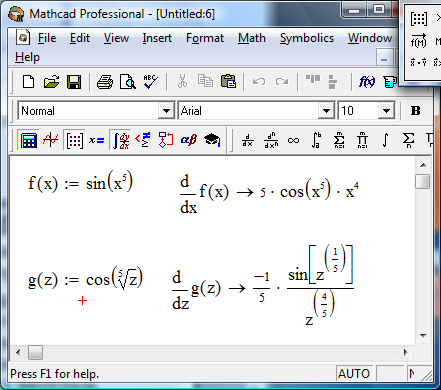The width and height of the screenshot is (441, 390).
Task: Insert iterated product operator
Action: (362, 140)
